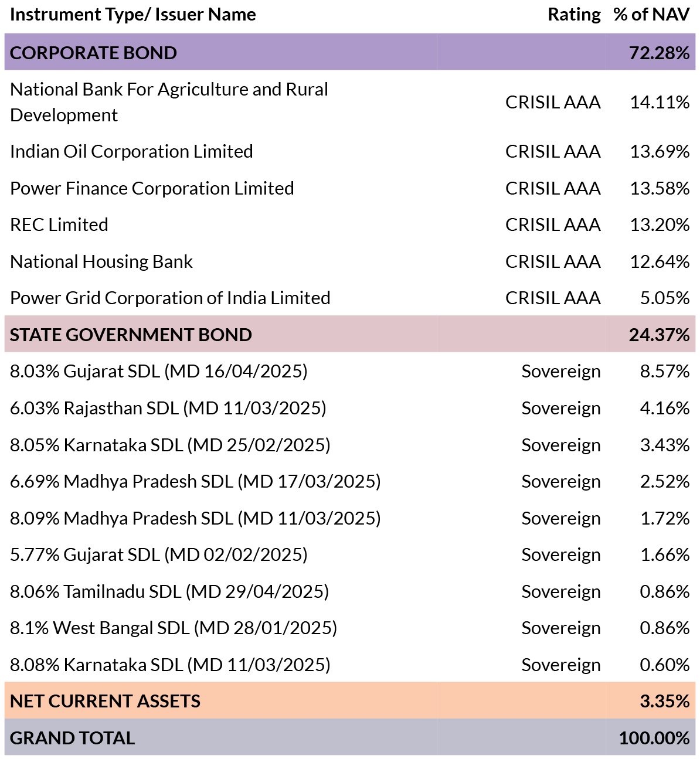Select 8.1% West Bangal SDL entry

pyautogui.click(x=174, y=628)
